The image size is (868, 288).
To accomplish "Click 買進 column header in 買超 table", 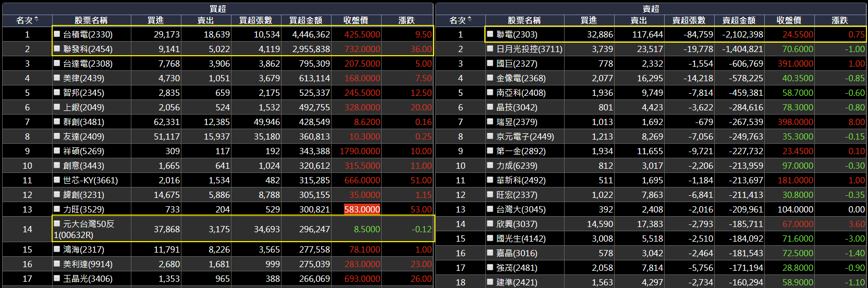I will pyautogui.click(x=156, y=20).
